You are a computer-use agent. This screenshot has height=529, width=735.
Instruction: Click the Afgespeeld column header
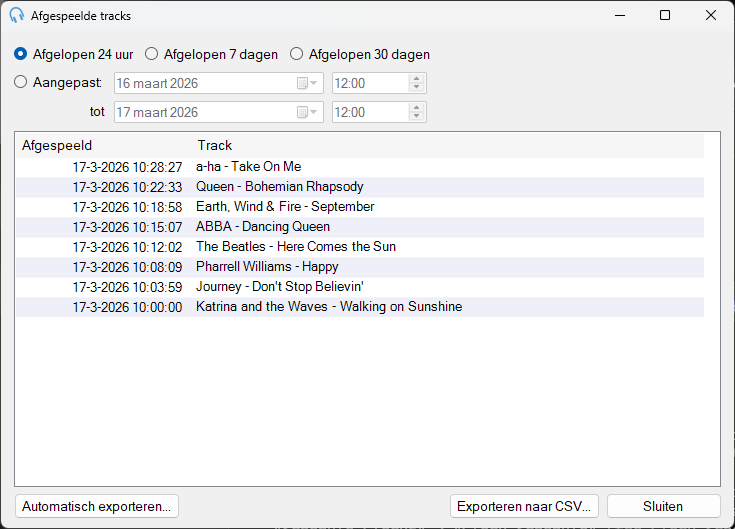click(x=105, y=145)
